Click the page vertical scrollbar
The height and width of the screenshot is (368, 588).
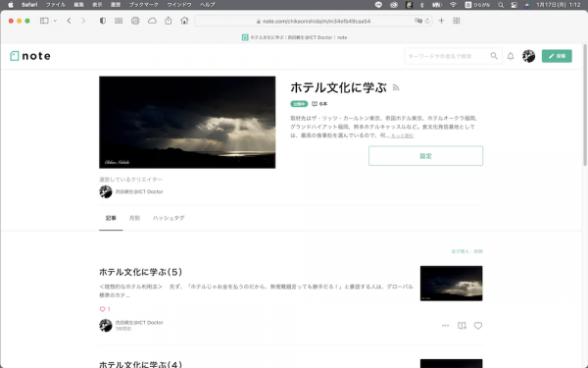pos(585,105)
